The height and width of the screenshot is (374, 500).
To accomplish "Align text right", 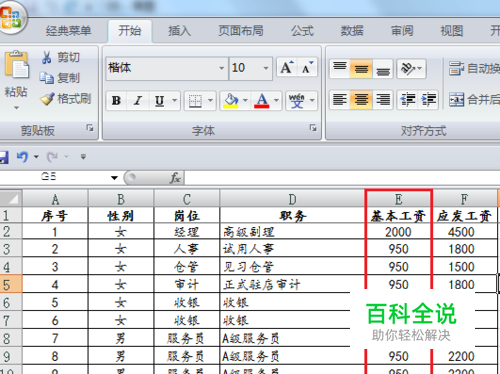I will [383, 99].
